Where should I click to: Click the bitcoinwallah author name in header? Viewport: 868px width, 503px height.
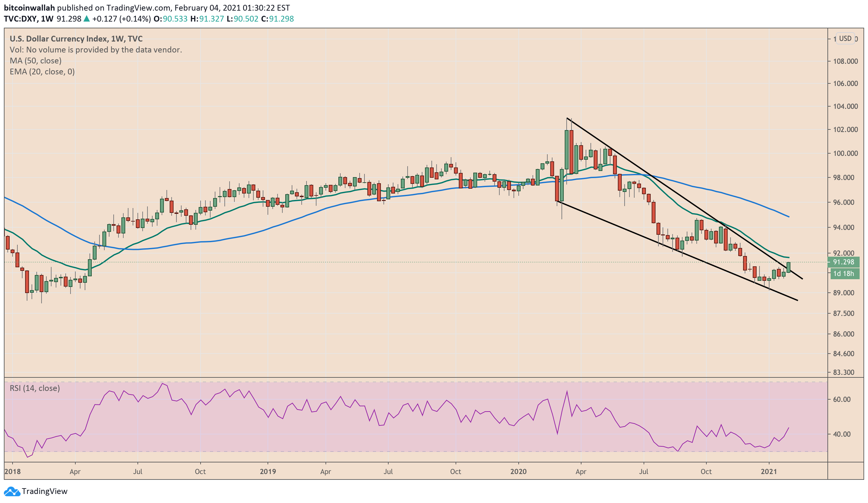(x=29, y=8)
